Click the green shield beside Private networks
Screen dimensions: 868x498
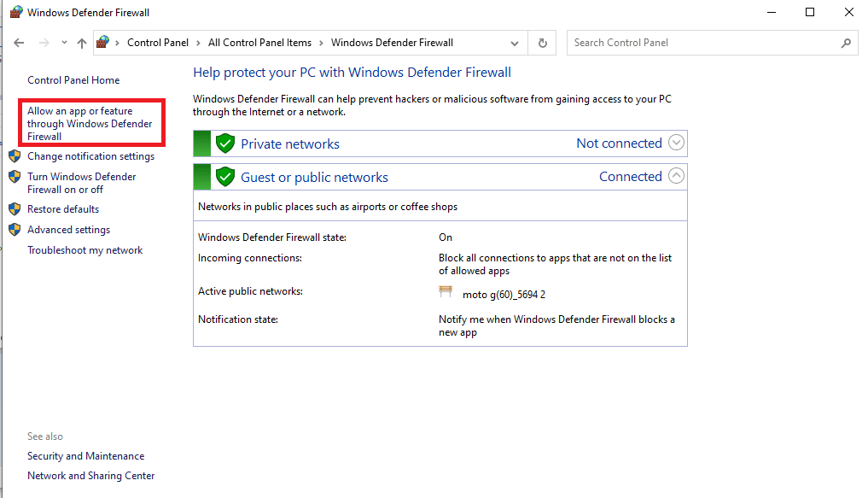click(225, 144)
